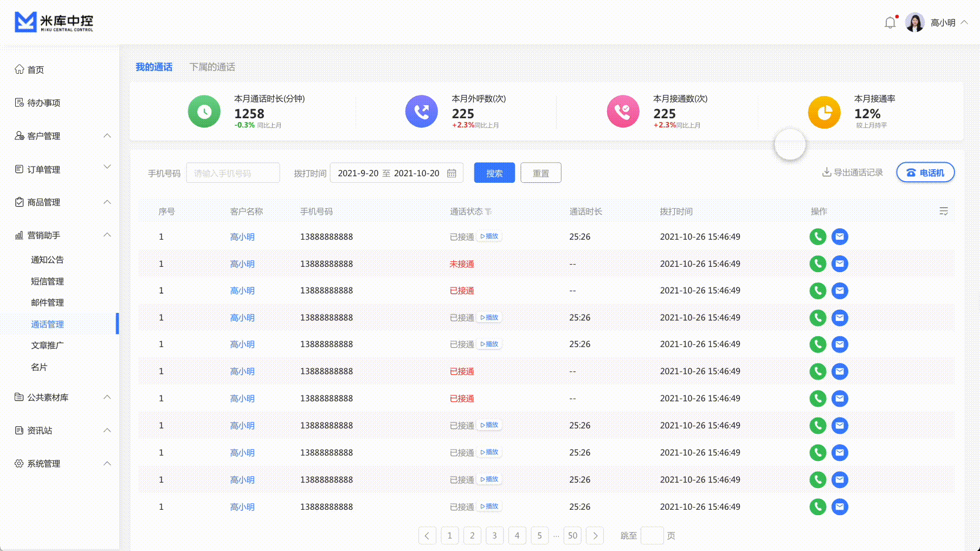Click the pink connected calls icon
The width and height of the screenshot is (980, 551).
tap(623, 112)
